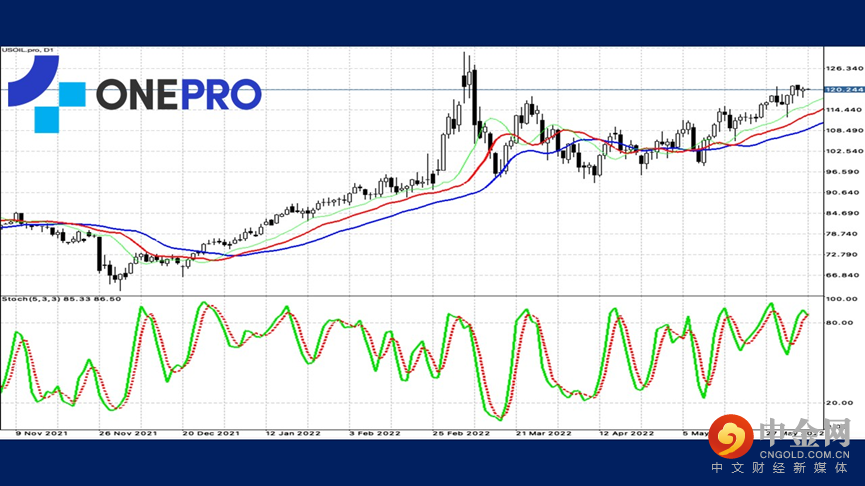The image size is (865, 486).
Task: Click the ONEPRO brand text
Action: [x=179, y=94]
